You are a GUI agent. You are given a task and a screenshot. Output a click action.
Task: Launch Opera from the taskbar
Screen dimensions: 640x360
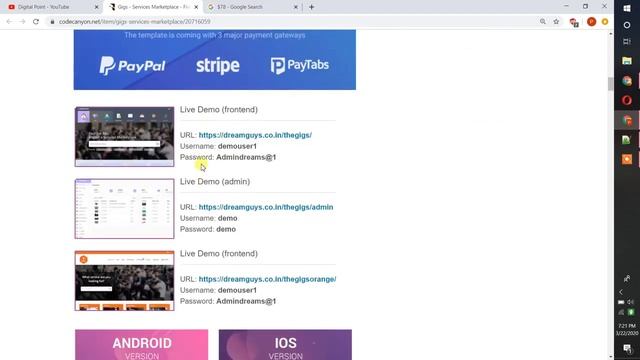coord(627,100)
